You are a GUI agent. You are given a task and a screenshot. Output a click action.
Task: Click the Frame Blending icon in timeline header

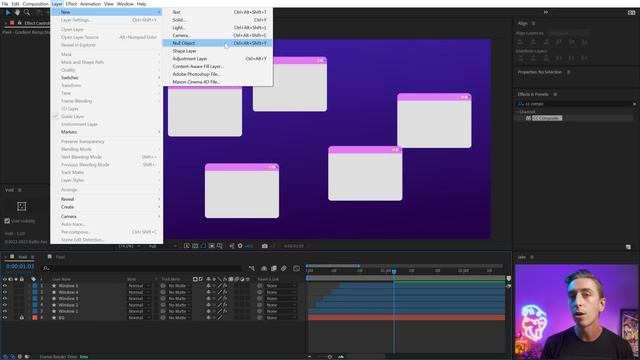(274, 268)
